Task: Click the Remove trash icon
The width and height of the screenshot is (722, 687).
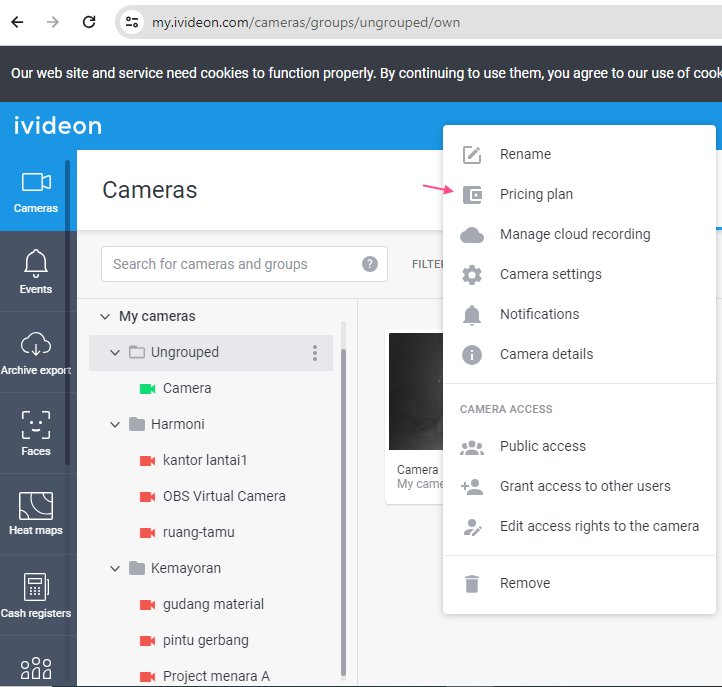Action: [472, 583]
